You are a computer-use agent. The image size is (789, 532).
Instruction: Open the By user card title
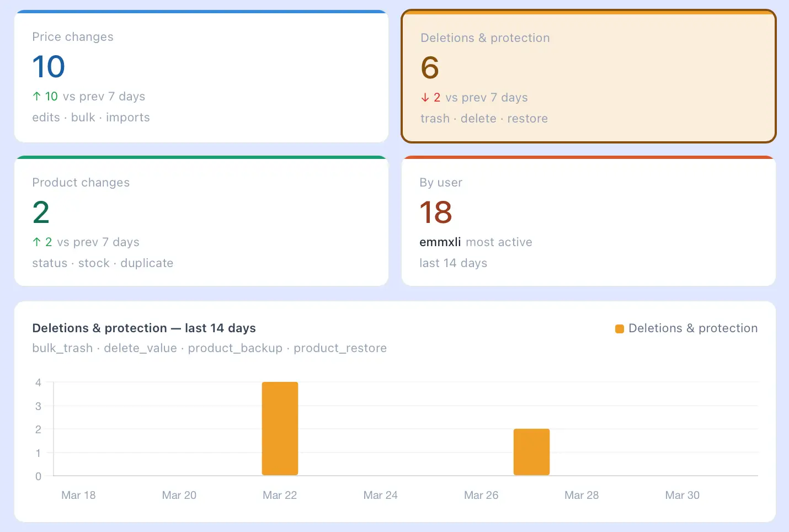(441, 183)
